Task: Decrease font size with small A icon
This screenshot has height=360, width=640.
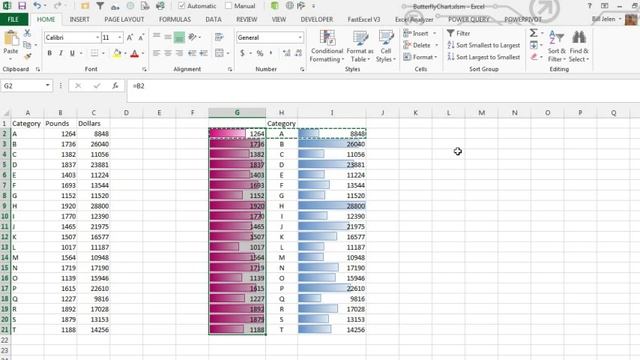Action: [x=141, y=38]
